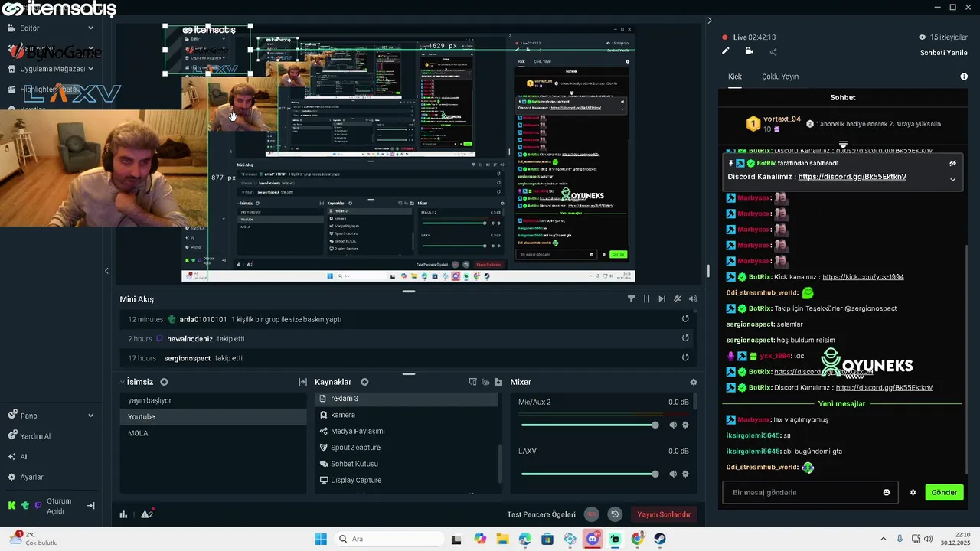The image size is (980, 551).
Task: Edit stream info with the pencil icon
Action: point(726,51)
